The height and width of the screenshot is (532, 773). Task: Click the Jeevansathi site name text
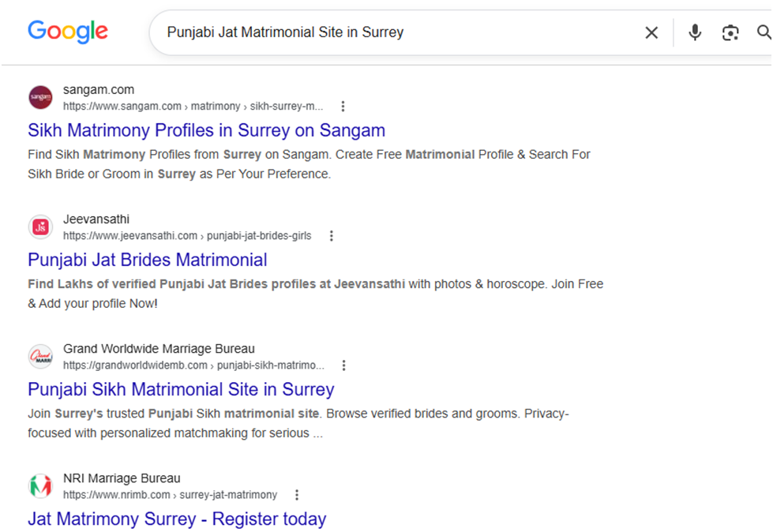96,219
